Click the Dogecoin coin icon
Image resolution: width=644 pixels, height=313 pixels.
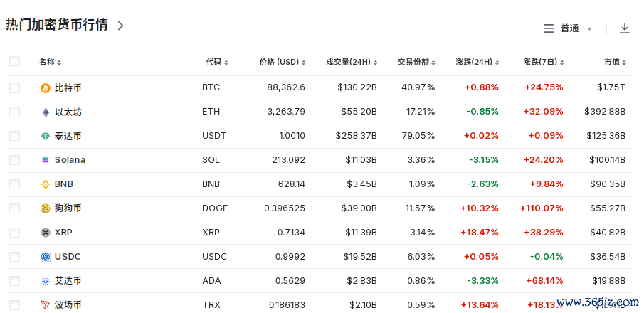pos(46,208)
